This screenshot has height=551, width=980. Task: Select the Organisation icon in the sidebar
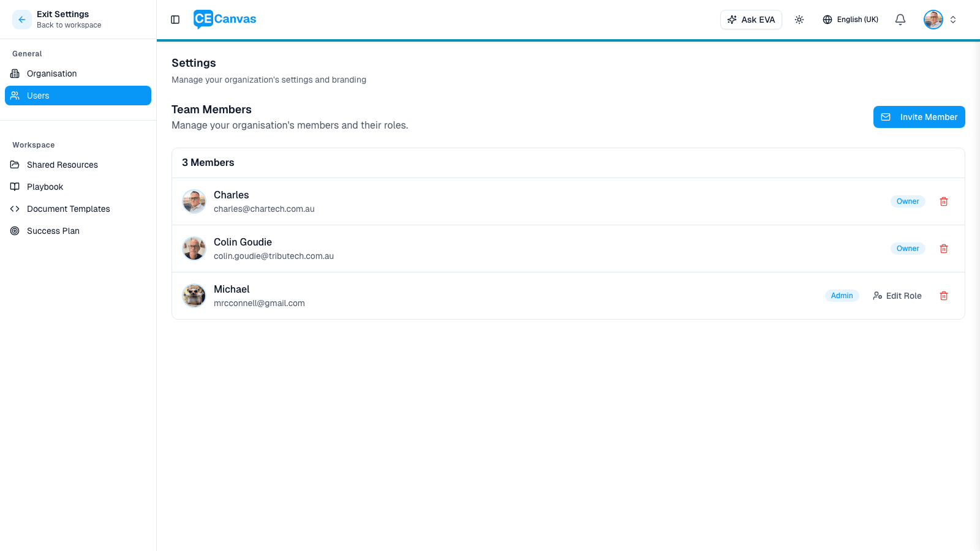15,73
